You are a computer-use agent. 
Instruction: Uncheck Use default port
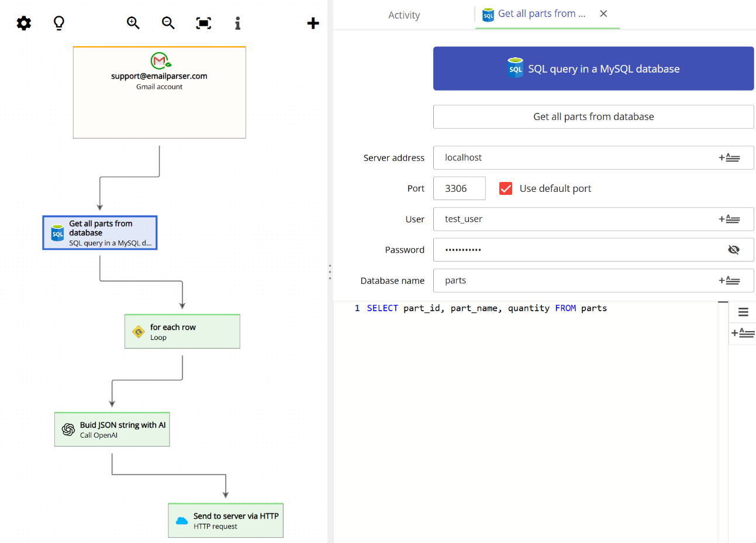505,188
